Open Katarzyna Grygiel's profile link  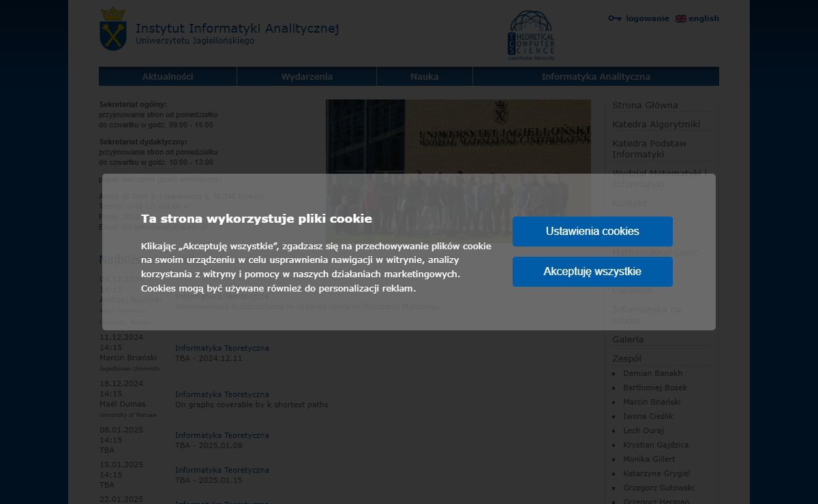click(x=656, y=473)
